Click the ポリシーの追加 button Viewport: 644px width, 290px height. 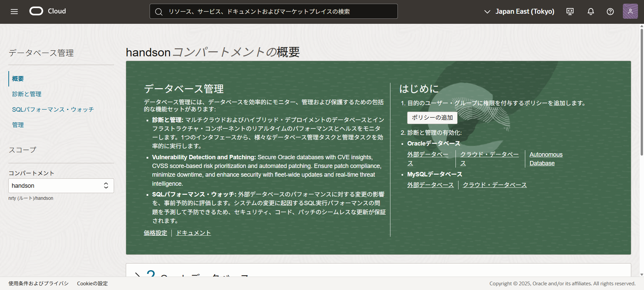click(x=432, y=118)
